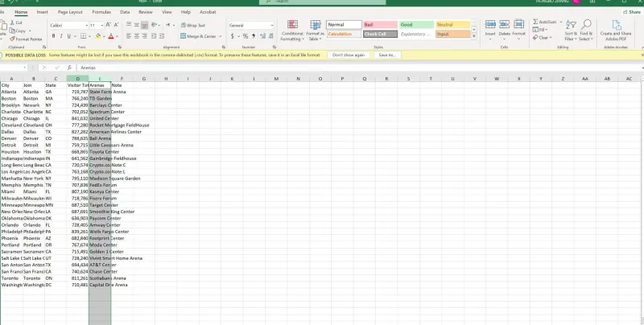Expand the fill color dropdown arrow
The image size is (644, 325).
105,36
